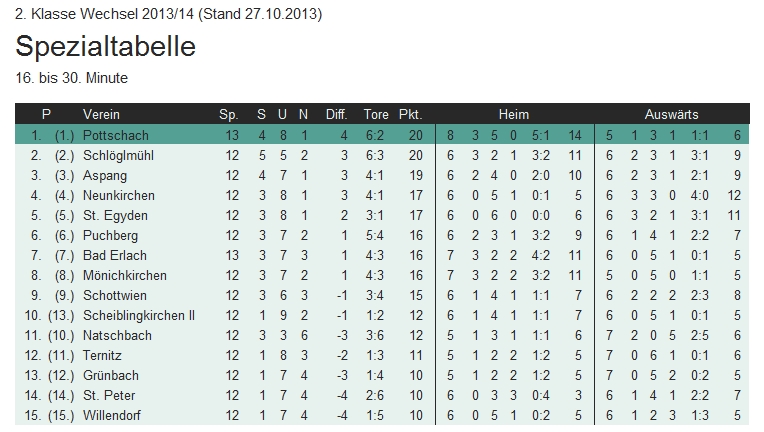Select the Auswärts section header

coord(672,114)
